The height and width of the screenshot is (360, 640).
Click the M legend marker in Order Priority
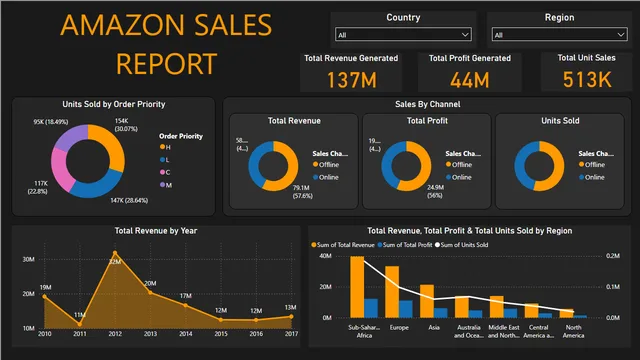162,185
